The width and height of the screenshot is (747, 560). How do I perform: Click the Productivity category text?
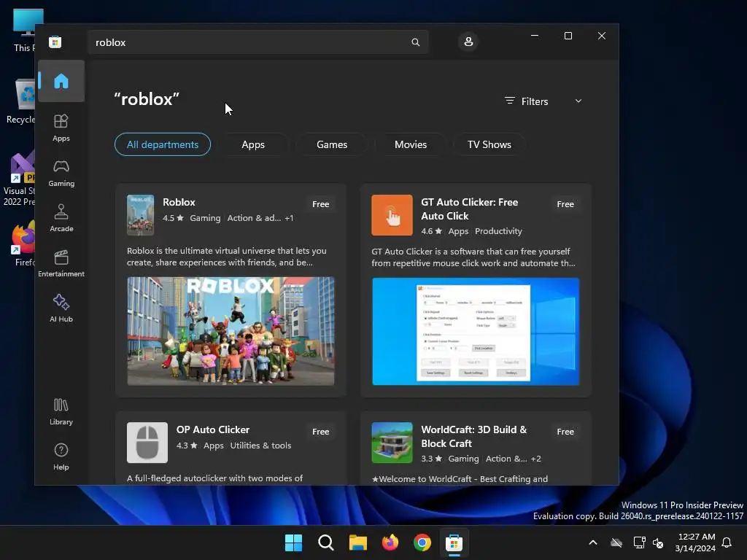pos(498,231)
